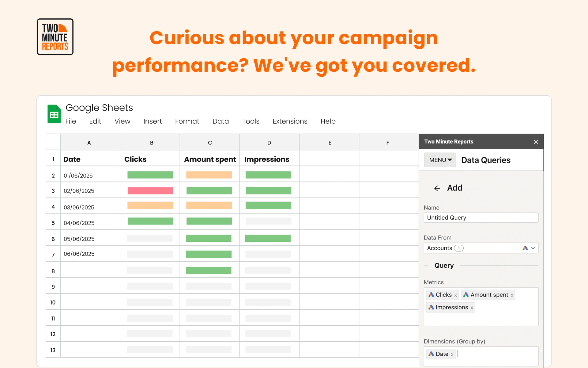Viewport: 588px width, 368px height.
Task: Click the back arrow next to Add
Action: coord(437,188)
